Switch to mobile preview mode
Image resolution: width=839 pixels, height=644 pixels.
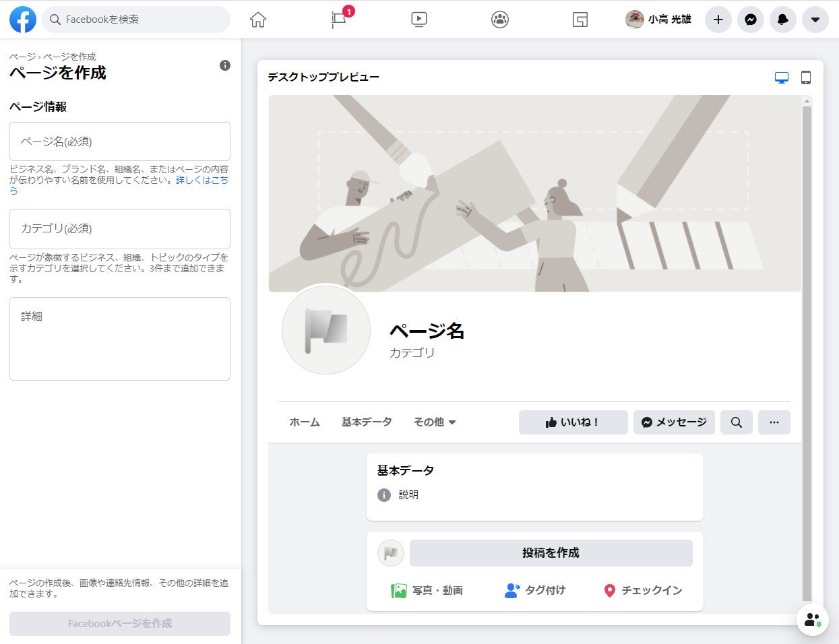click(806, 77)
